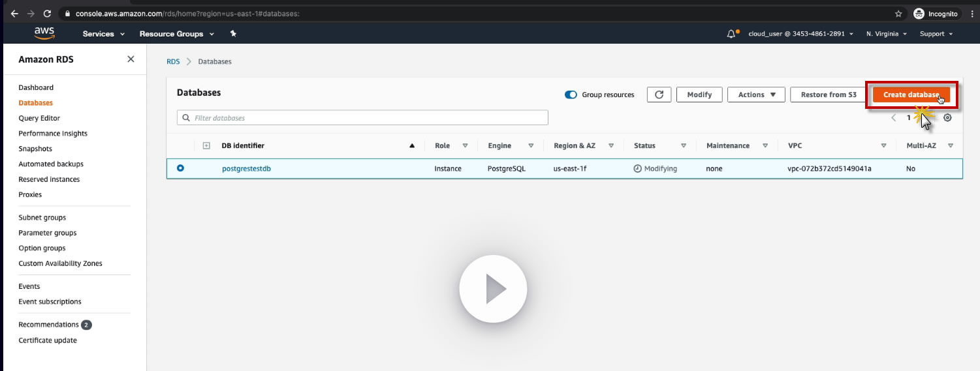The image size is (980, 371).
Task: Open table preferences gear icon
Action: [947, 117]
